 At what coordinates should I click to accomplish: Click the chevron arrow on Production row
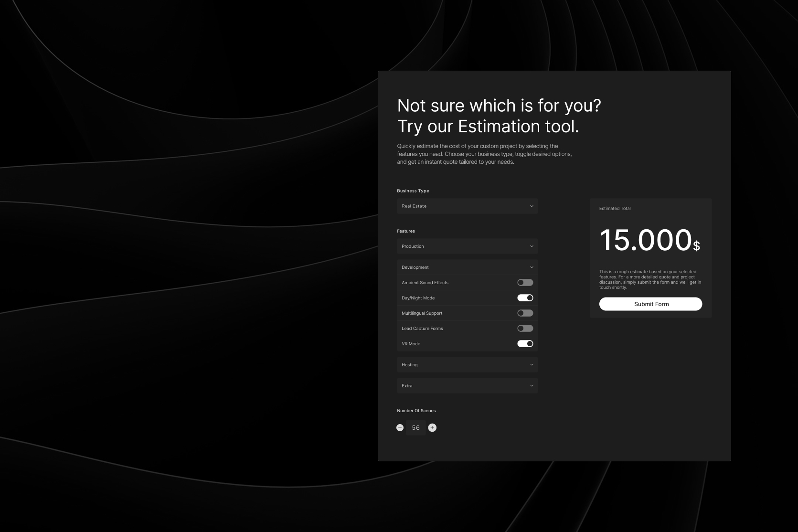point(532,246)
